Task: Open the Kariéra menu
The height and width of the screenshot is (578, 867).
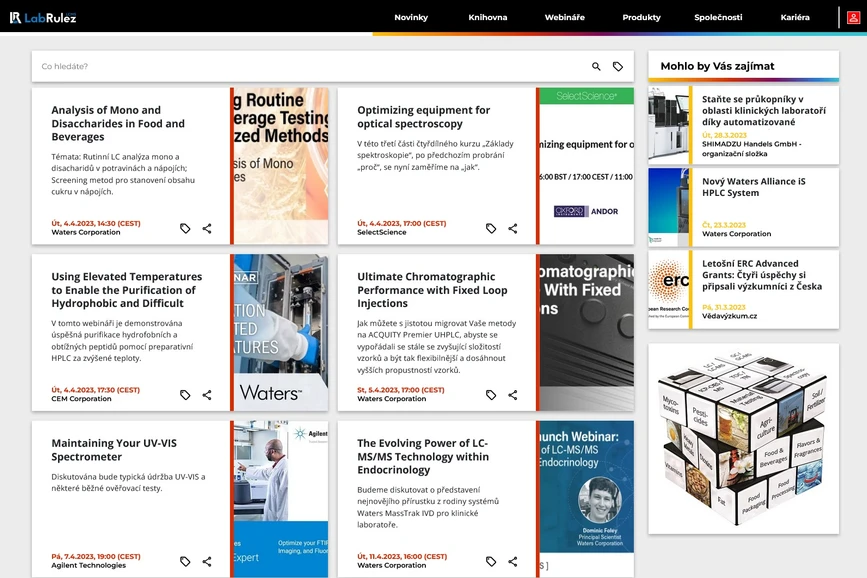Action: tap(795, 18)
